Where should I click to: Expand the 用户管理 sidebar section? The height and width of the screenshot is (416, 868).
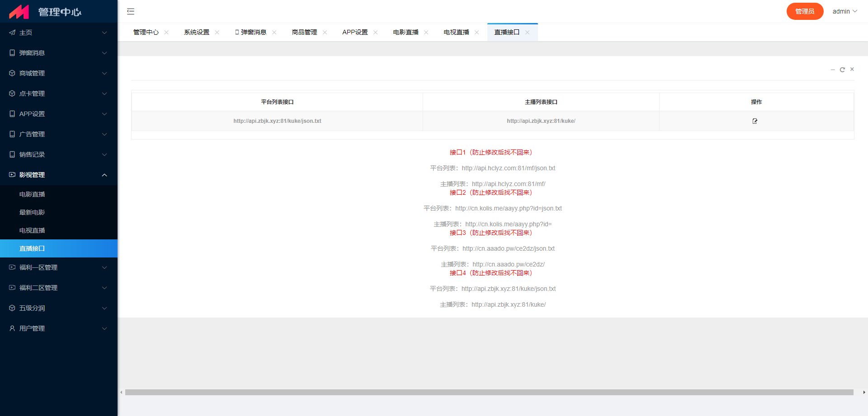(59, 328)
